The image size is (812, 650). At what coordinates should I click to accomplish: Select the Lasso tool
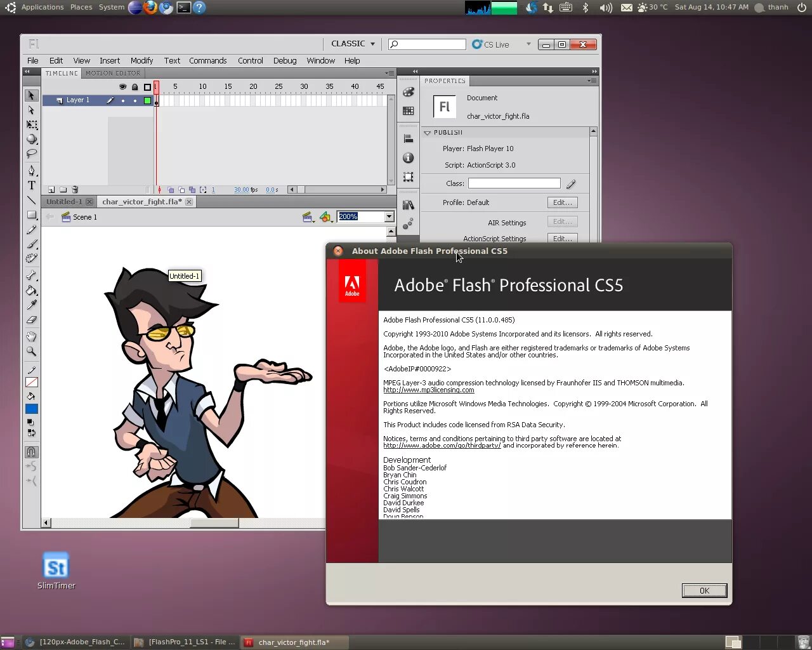coord(31,154)
